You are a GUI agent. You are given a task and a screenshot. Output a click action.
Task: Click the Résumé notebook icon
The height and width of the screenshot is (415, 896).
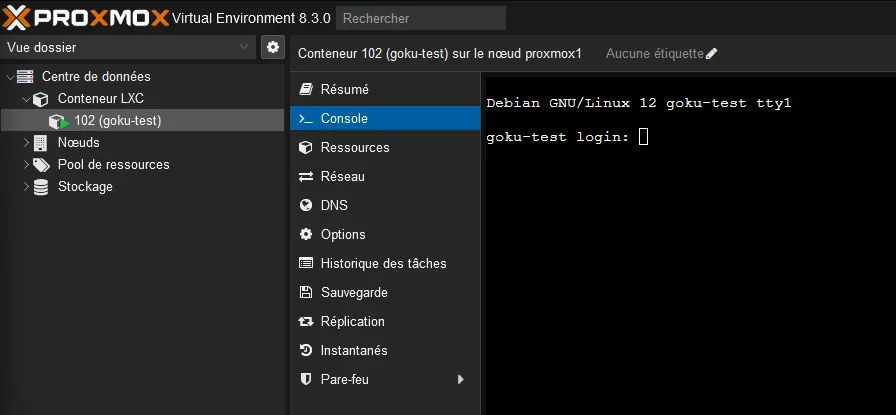pyautogui.click(x=306, y=89)
